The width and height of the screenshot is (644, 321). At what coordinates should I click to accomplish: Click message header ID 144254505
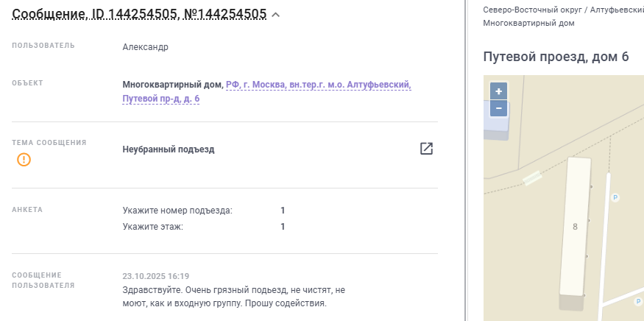[x=138, y=13]
